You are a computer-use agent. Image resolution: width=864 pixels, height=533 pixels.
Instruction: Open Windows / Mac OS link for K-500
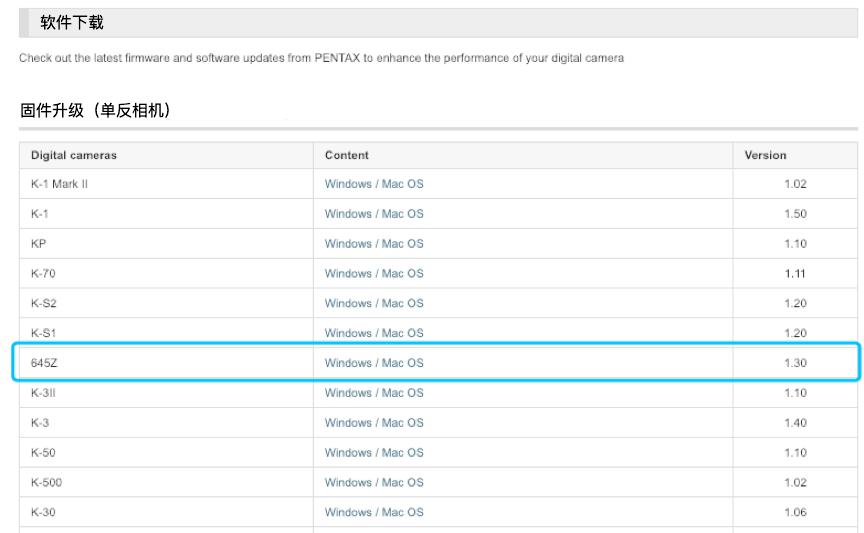[374, 482]
